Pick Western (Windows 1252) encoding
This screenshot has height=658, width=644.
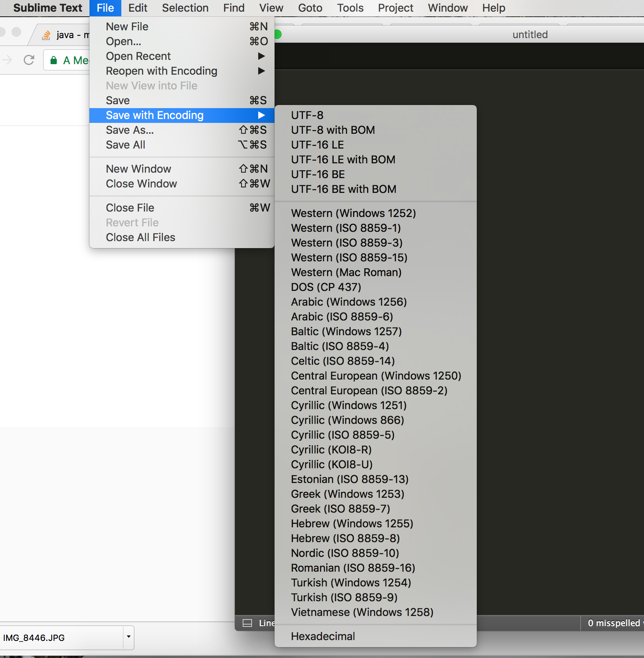(x=376, y=213)
